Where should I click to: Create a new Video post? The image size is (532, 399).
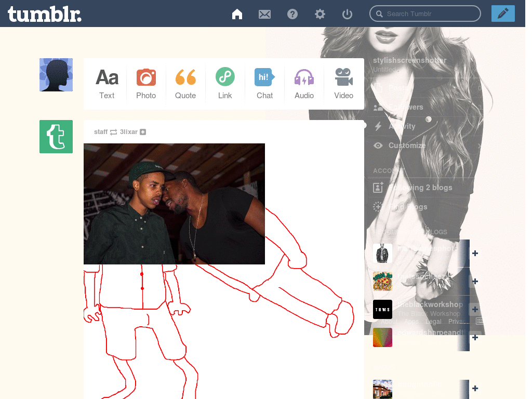[344, 84]
